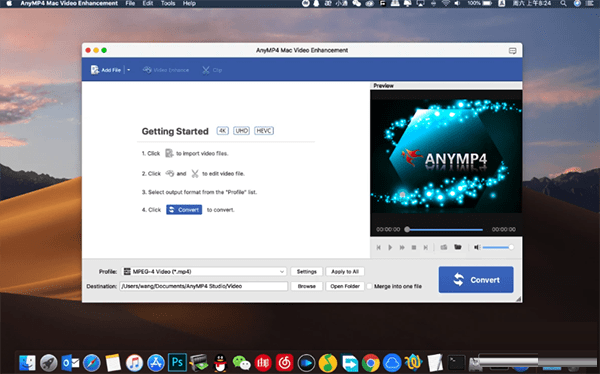Open the Tools menu
Viewport: 600px width, 374px height.
tap(168, 3)
